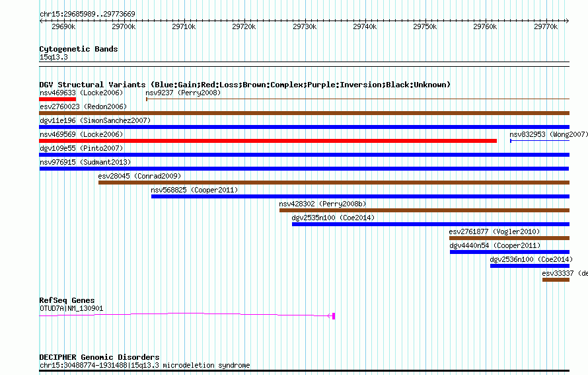Click the brown esv2760023 complex variant bar
The height and width of the screenshot is (375, 588).
[x=304, y=113]
